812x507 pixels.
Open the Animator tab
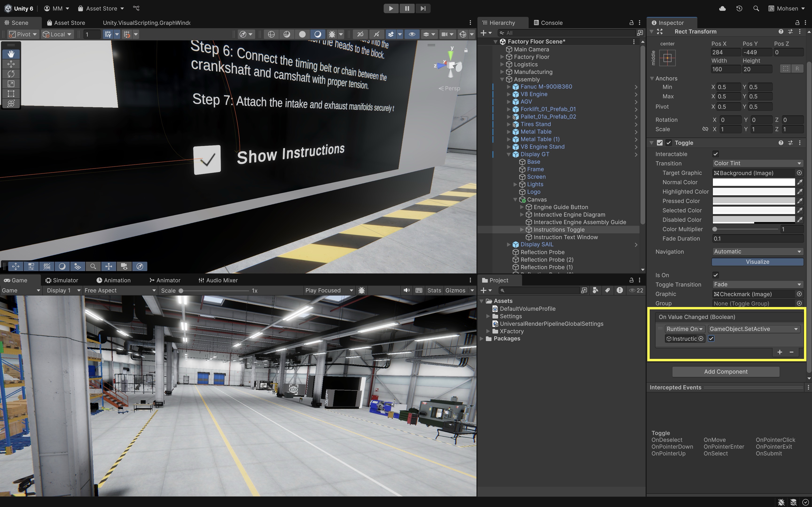point(165,280)
